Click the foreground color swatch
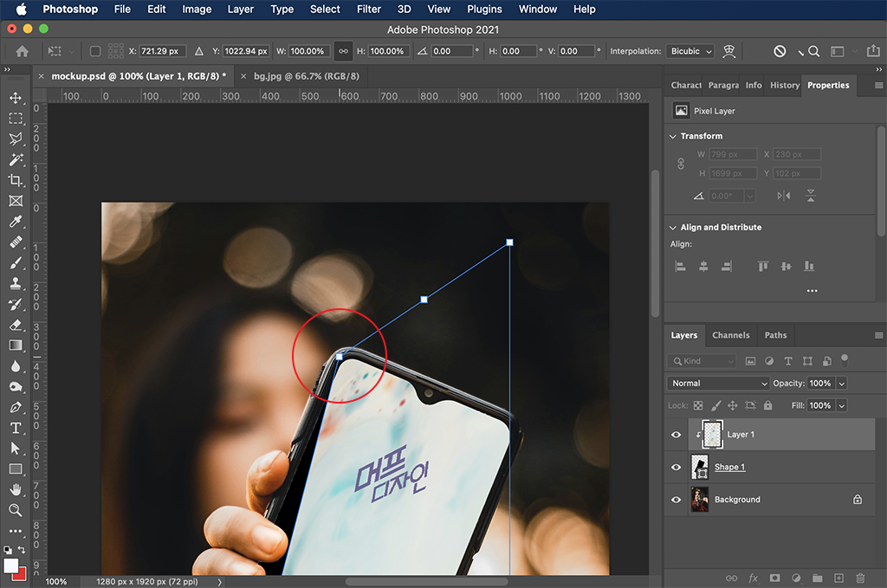 point(10,565)
